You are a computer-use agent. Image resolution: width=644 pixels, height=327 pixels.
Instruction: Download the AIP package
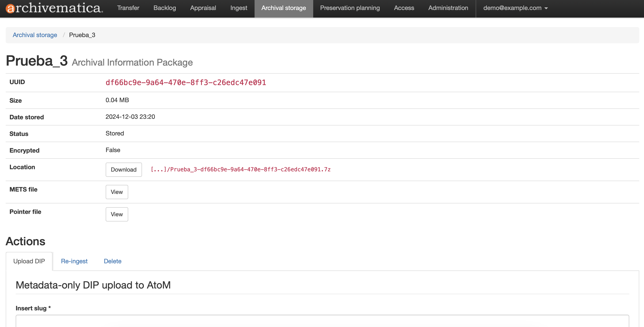(123, 170)
